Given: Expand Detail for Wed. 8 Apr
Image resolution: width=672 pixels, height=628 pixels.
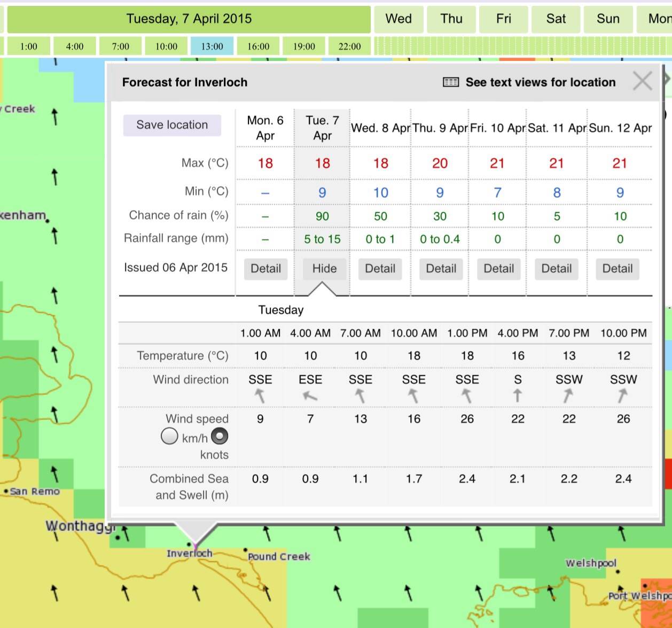Looking at the screenshot, I should (380, 268).
